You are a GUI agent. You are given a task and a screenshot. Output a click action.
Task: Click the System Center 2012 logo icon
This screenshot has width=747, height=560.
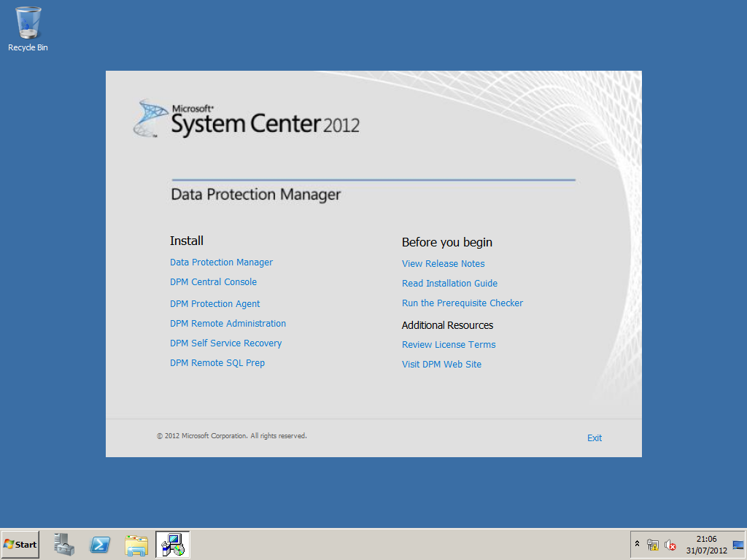coord(151,118)
